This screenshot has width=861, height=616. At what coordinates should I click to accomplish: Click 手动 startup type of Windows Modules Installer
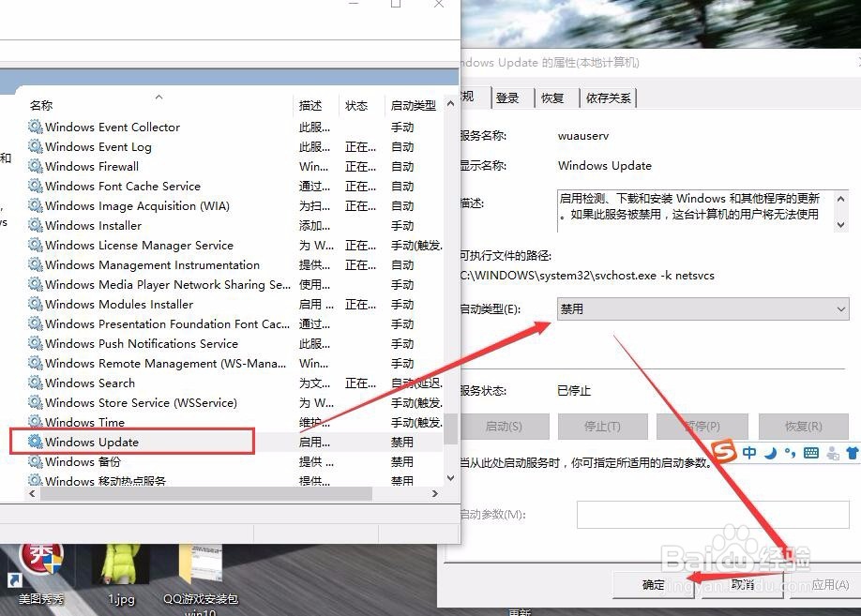click(402, 304)
